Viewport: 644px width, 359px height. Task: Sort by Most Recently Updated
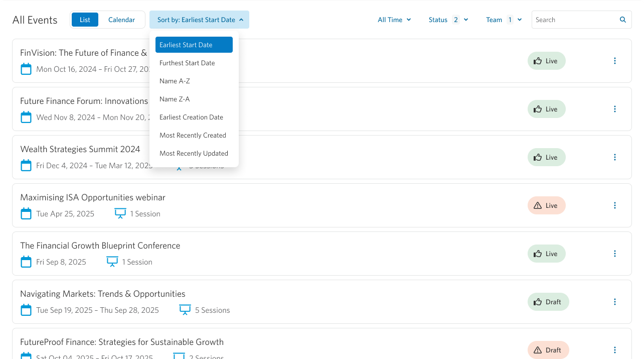click(194, 154)
